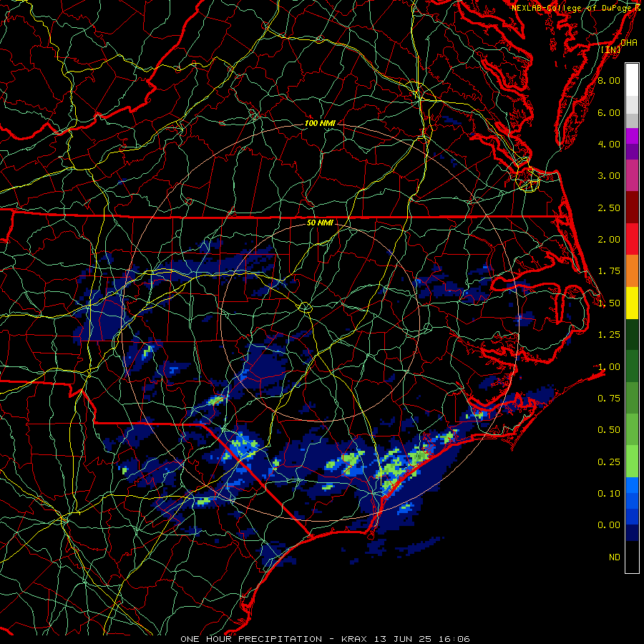
Task: Click the 6.00 scale label
Action: pos(609,112)
